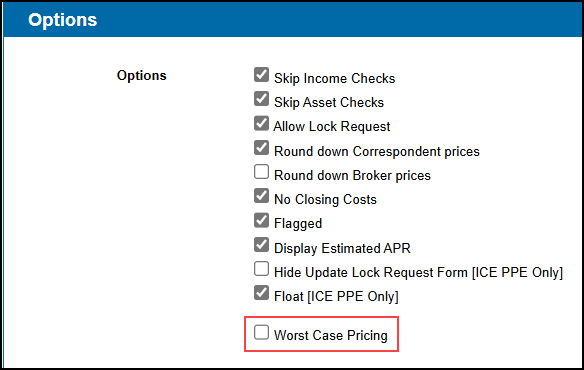Image resolution: width=584 pixels, height=370 pixels.
Task: Uncheck the Float ICE PPE Only checkbox
Action: click(261, 293)
